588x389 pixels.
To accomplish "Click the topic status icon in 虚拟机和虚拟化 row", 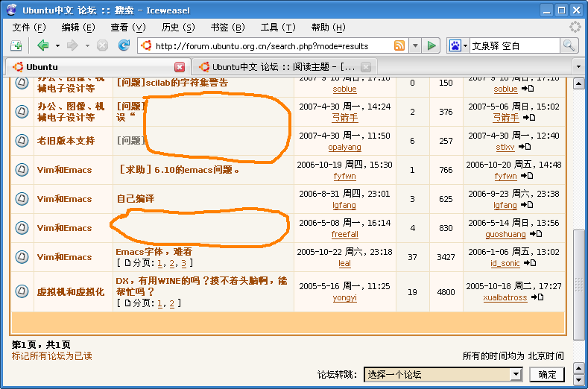I will point(22,291).
